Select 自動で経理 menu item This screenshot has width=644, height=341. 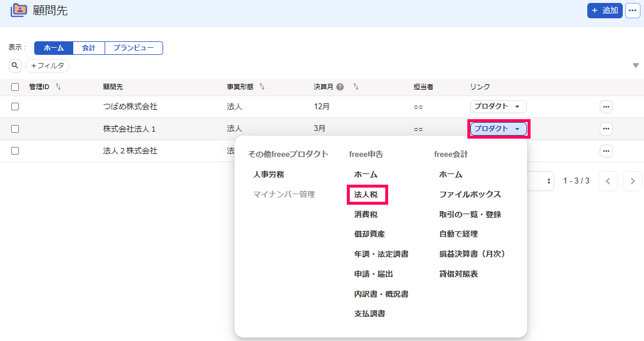click(458, 234)
